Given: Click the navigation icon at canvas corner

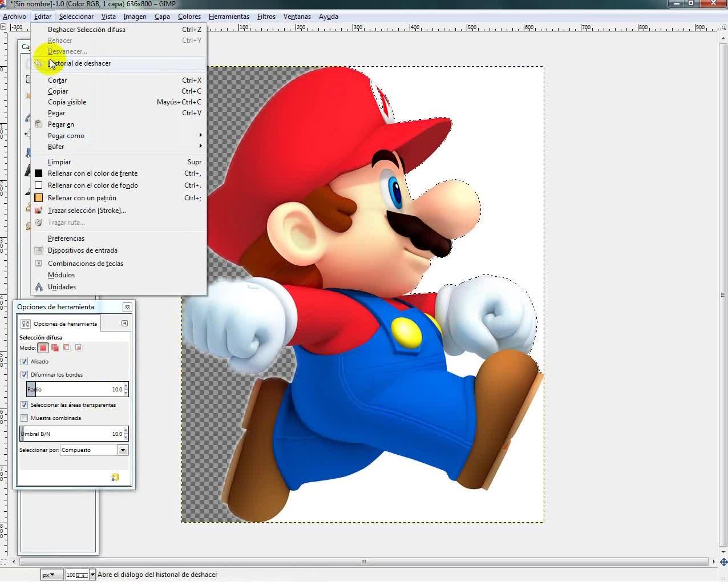Looking at the screenshot, I should (x=723, y=562).
